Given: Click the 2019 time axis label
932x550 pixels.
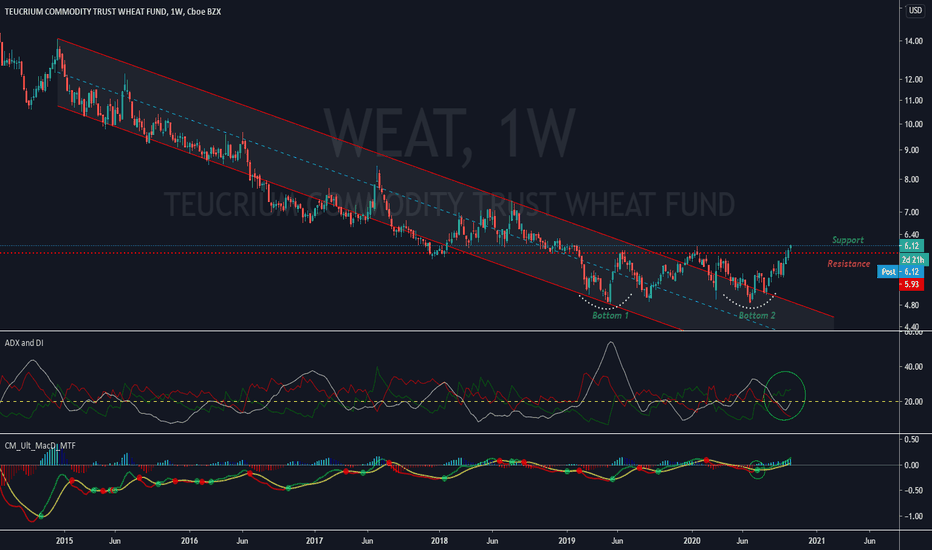Looking at the screenshot, I should [566, 540].
